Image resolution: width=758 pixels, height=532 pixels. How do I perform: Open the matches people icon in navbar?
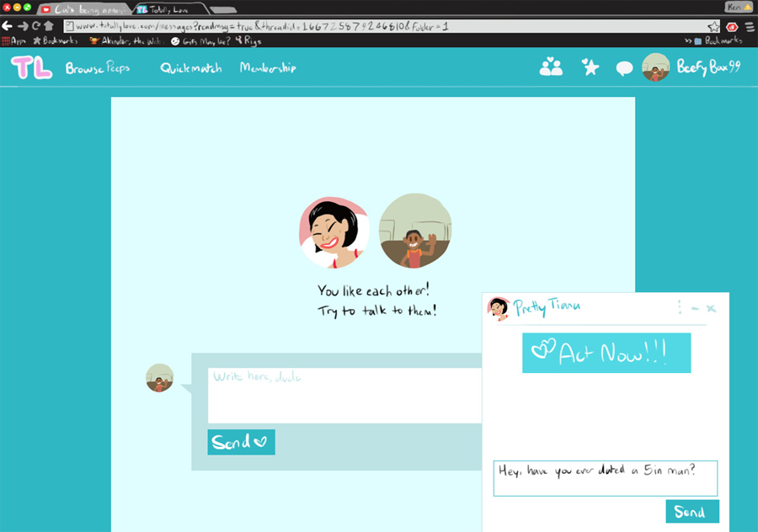point(551,67)
